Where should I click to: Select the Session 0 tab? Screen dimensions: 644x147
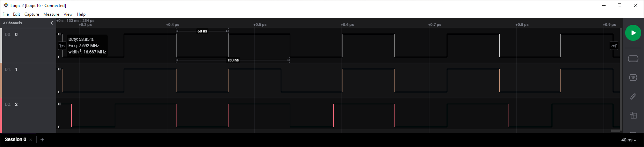15,140
